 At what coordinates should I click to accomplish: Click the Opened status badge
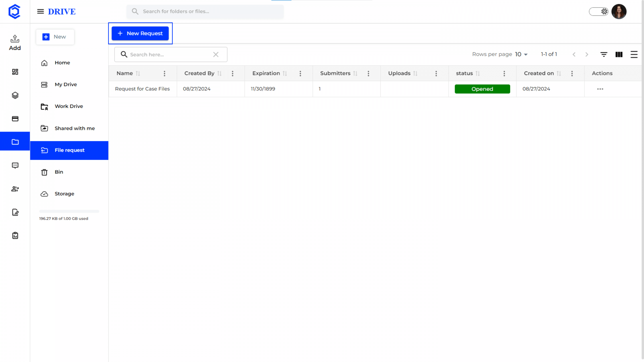[482, 89]
